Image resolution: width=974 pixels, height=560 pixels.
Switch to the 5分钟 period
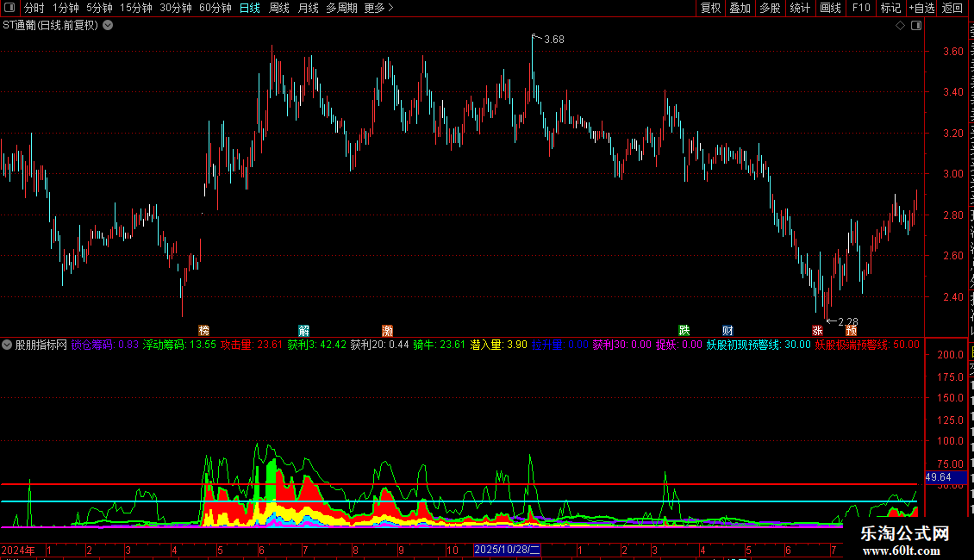click(99, 8)
